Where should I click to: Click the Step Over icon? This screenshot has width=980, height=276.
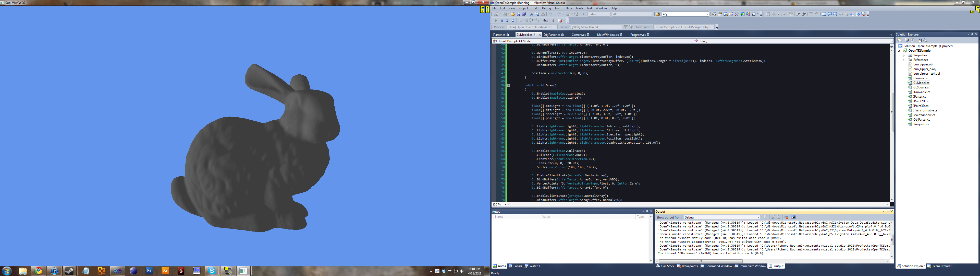click(532, 21)
